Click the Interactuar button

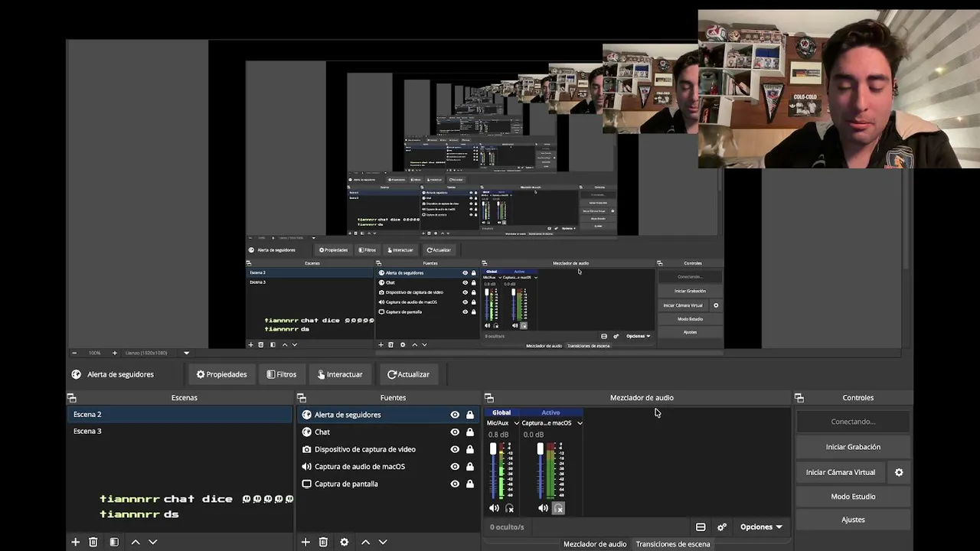340,374
